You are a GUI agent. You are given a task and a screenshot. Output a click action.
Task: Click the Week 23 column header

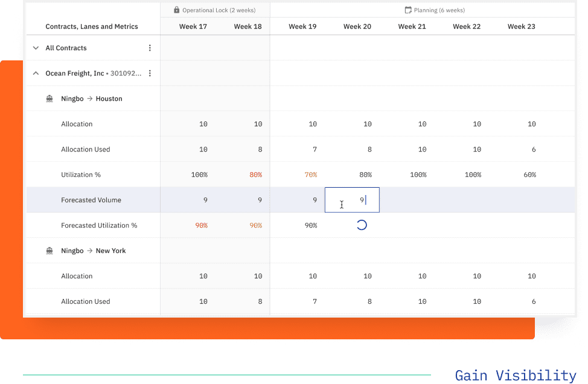coord(520,27)
